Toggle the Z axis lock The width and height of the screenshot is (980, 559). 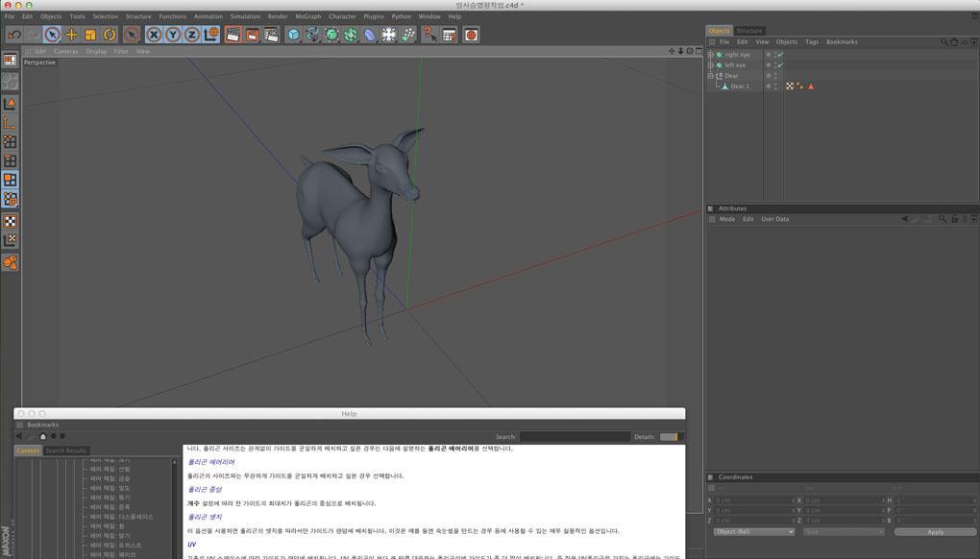tap(192, 35)
